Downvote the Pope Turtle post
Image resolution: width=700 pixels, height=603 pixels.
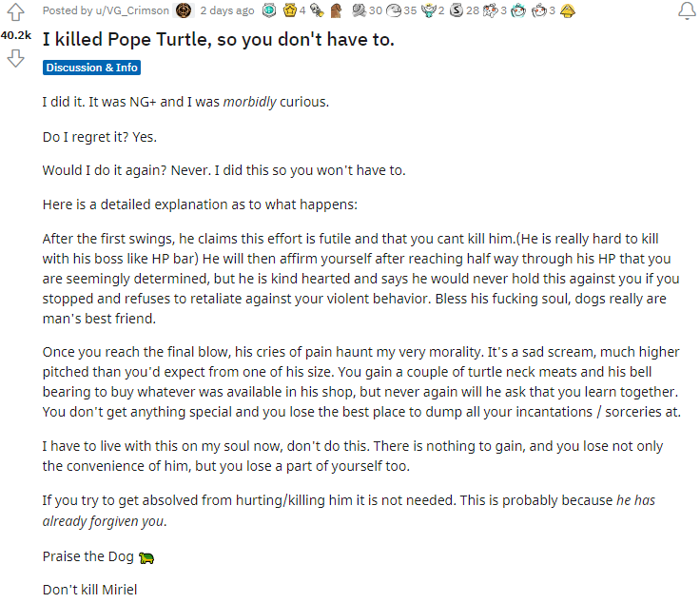15,58
